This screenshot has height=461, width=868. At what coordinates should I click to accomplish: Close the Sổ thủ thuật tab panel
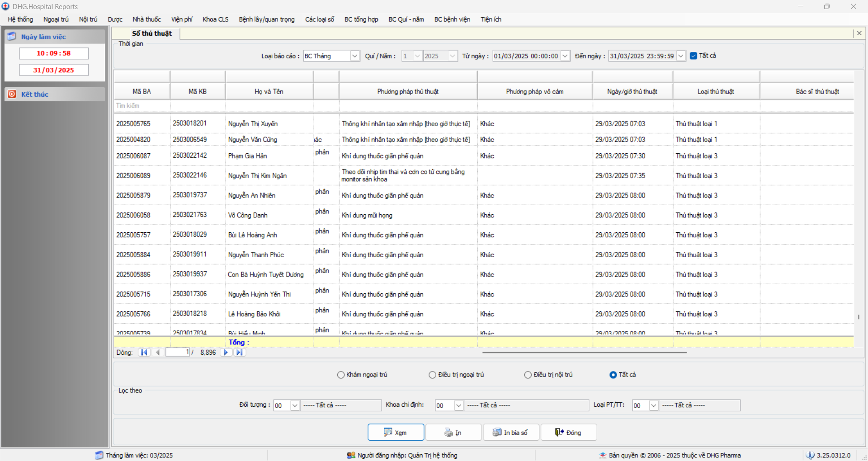859,33
